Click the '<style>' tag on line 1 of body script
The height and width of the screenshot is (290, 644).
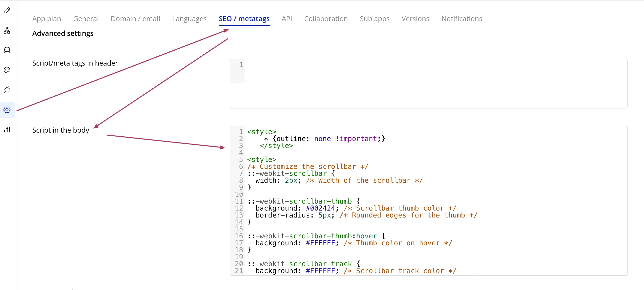coord(262,132)
